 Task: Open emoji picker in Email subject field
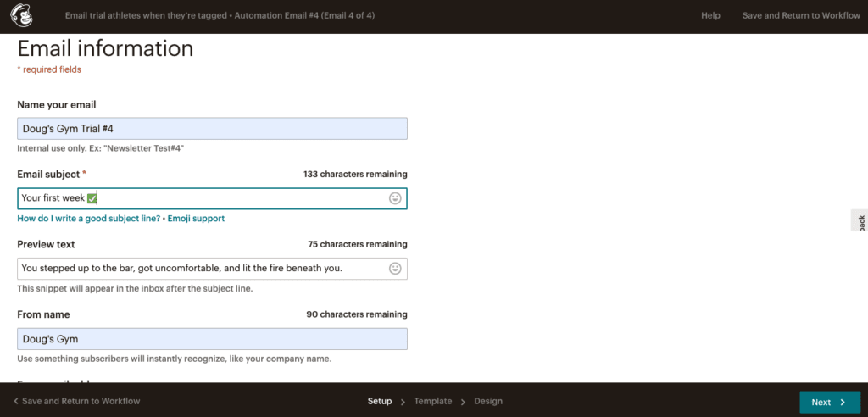coord(395,198)
